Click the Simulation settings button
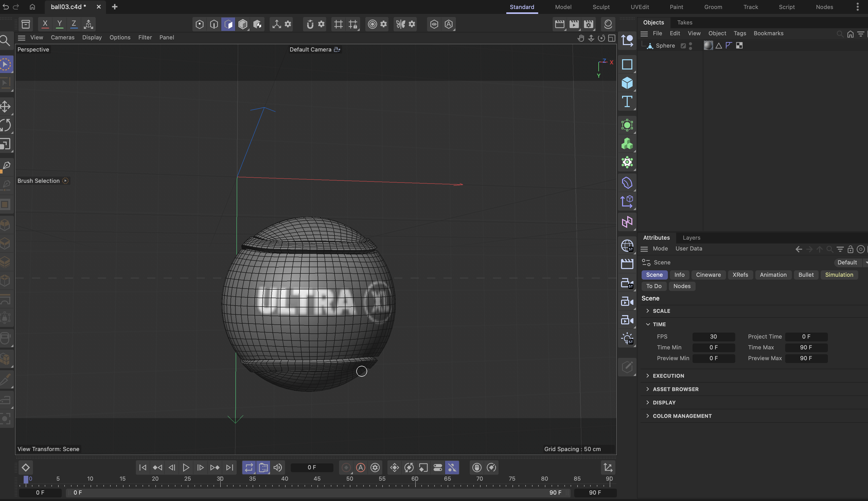 pos(839,275)
